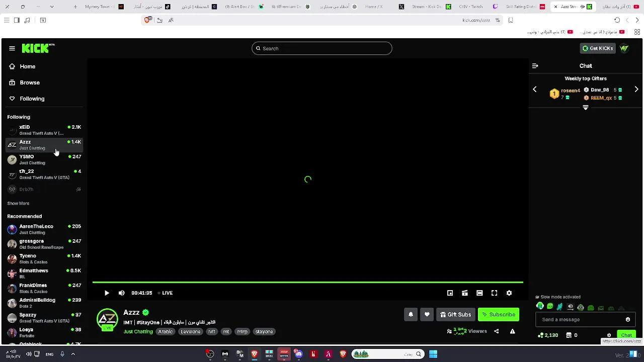
Task: Toggle theater mode
Action: click(x=479, y=293)
